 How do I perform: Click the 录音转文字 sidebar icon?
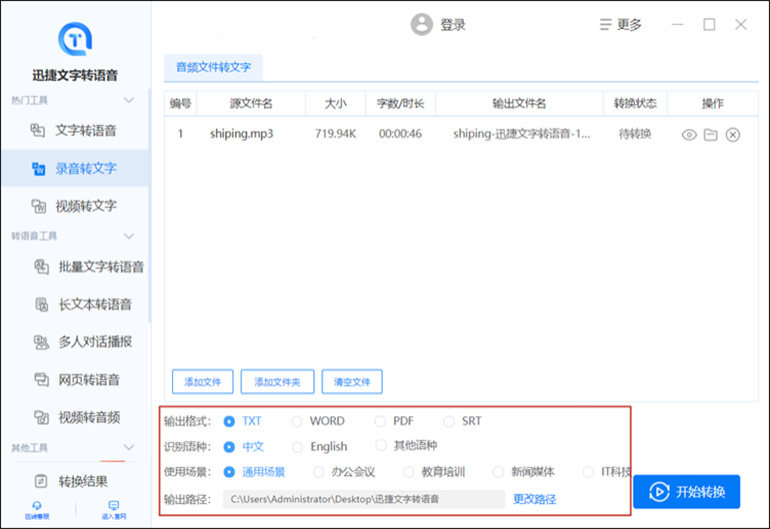click(38, 168)
